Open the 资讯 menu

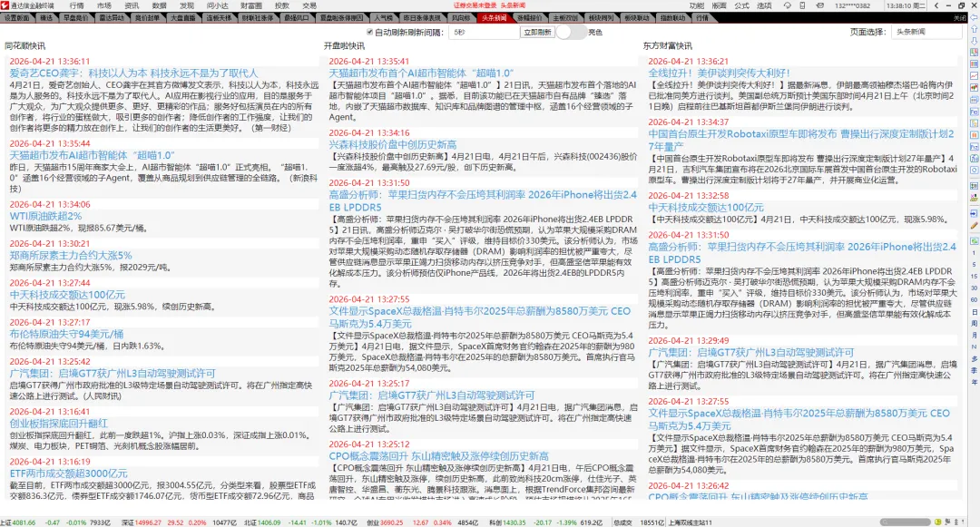click(x=132, y=5)
